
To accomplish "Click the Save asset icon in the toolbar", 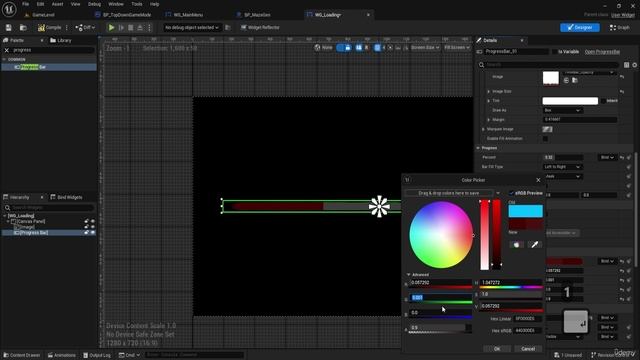I will pos(9,27).
